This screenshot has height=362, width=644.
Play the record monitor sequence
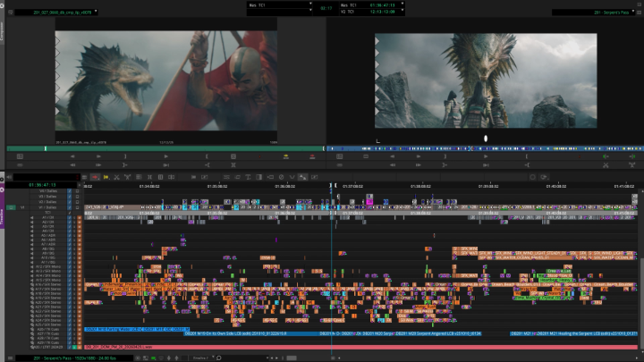pyautogui.click(x=486, y=156)
